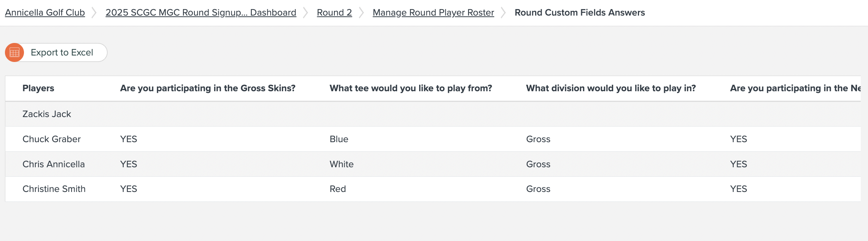The height and width of the screenshot is (241, 868).
Task: Click the Round Custom Fields Answers breadcrumb text
Action: [x=579, y=13]
